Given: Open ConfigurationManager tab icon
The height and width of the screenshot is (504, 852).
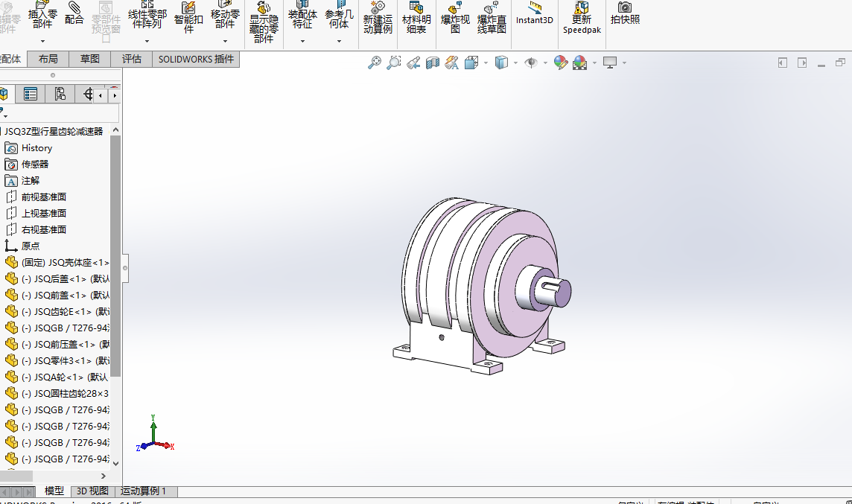Looking at the screenshot, I should point(60,94).
